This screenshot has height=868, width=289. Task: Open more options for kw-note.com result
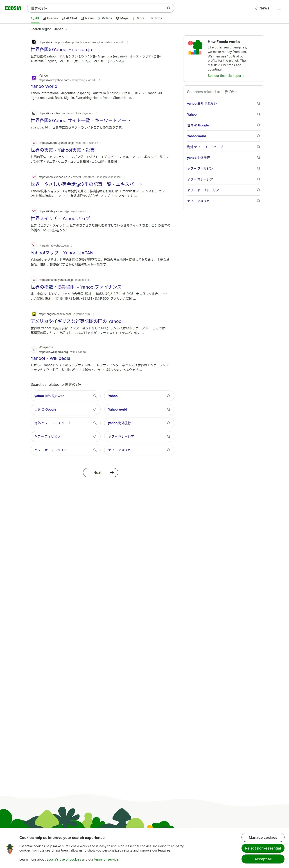(x=97, y=114)
